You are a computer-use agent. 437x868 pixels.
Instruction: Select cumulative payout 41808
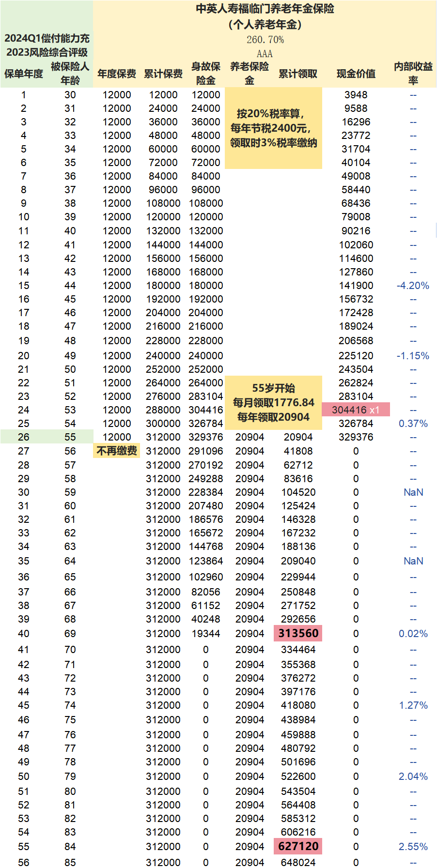coord(298,451)
